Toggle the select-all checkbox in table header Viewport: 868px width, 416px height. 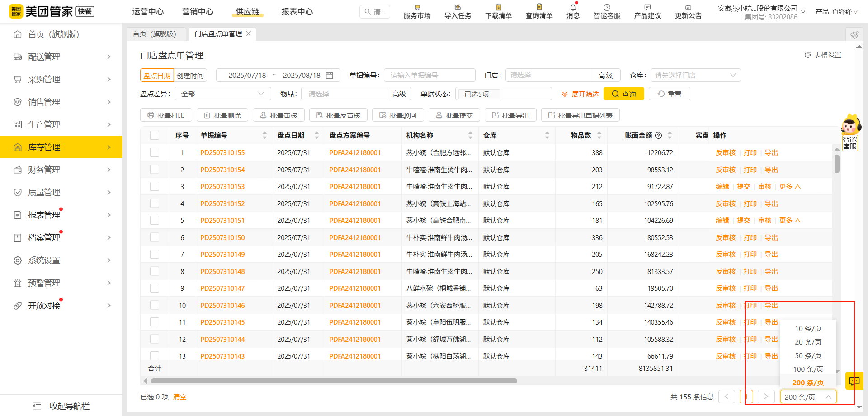click(x=155, y=136)
